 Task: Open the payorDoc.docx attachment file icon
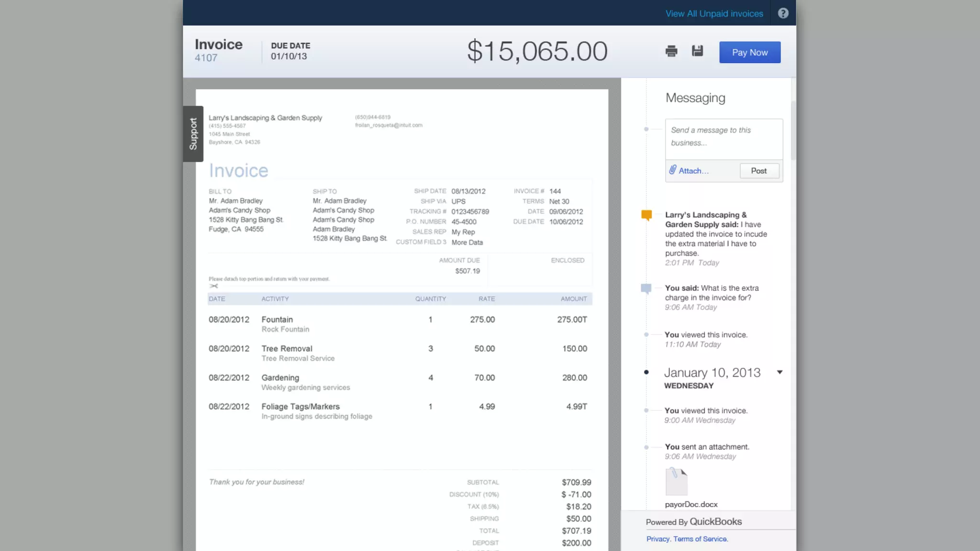(x=676, y=482)
